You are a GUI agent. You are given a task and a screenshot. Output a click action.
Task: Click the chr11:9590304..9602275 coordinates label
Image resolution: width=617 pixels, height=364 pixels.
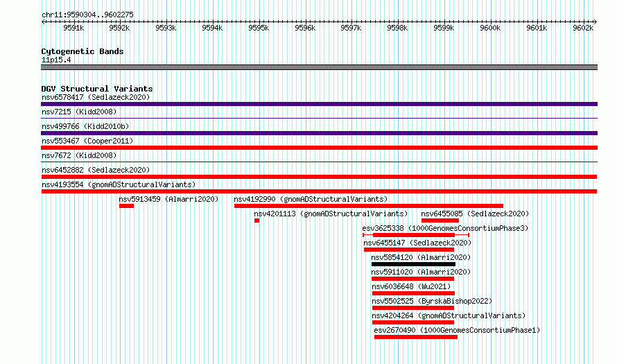pos(87,15)
